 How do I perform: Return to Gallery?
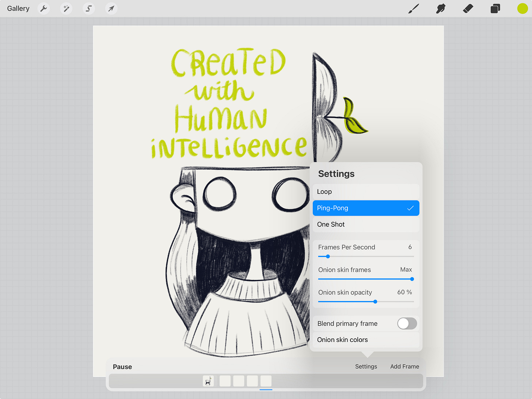pos(18,8)
